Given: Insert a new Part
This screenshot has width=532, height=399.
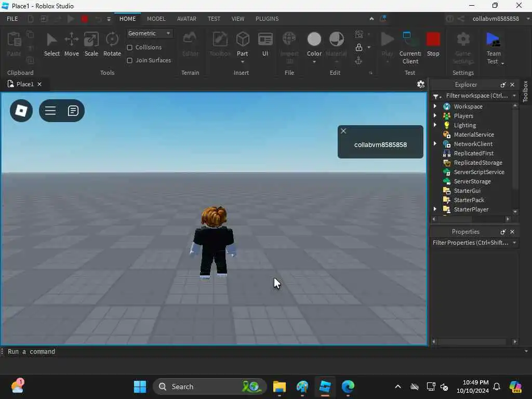Looking at the screenshot, I should click(242, 43).
